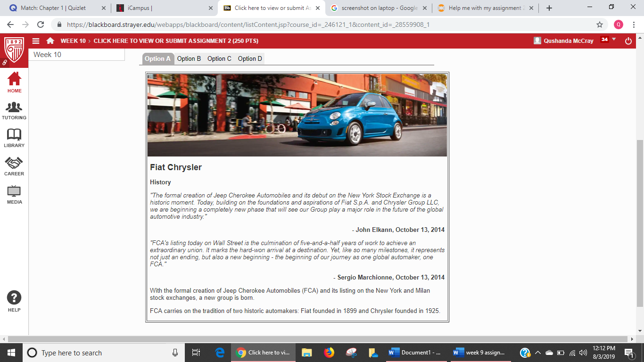This screenshot has width=644, height=362.
Task: Show hidden system tray icons
Action: point(537,353)
